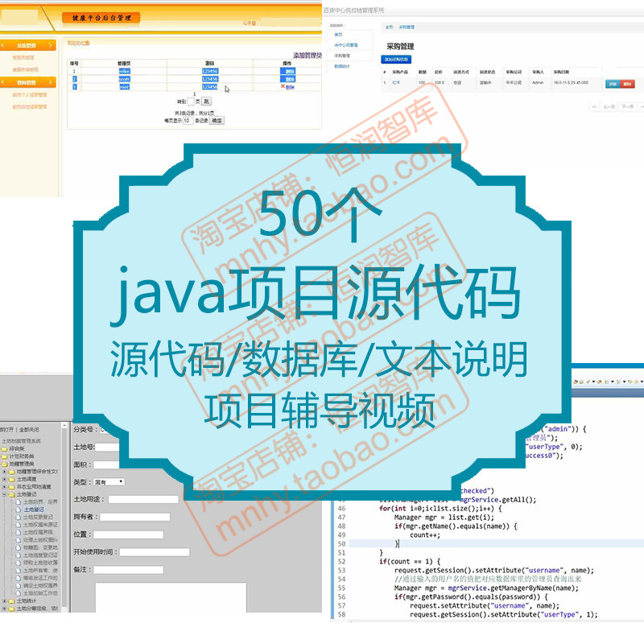The width and height of the screenshot is (644, 644).
Task: Click the 'if(count == 1) {' code line
Action: (x=410, y=561)
